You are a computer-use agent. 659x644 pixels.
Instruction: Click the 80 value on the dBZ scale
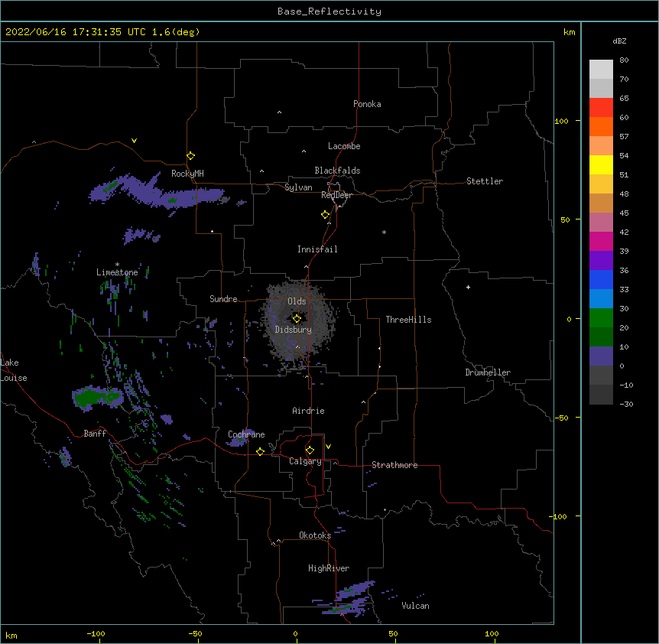(624, 60)
